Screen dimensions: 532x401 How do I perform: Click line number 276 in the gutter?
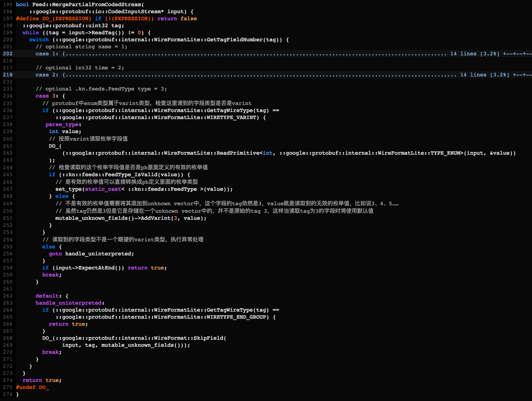[8, 394]
